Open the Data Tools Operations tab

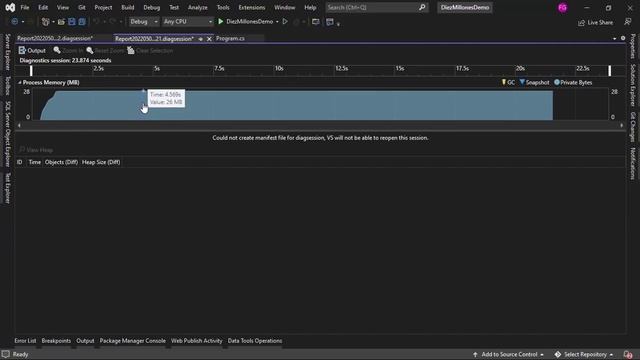click(x=255, y=341)
